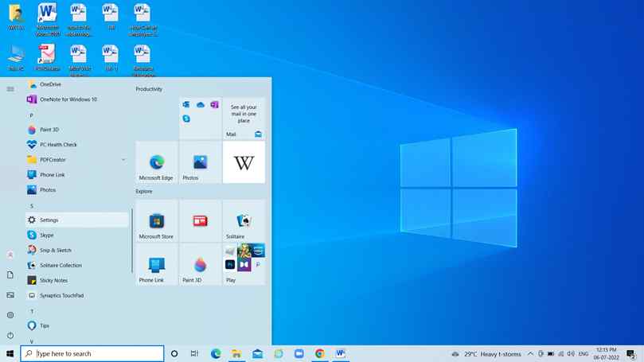The image size is (644, 362).
Task: Open File Explorer from the taskbar
Action: coord(236,353)
